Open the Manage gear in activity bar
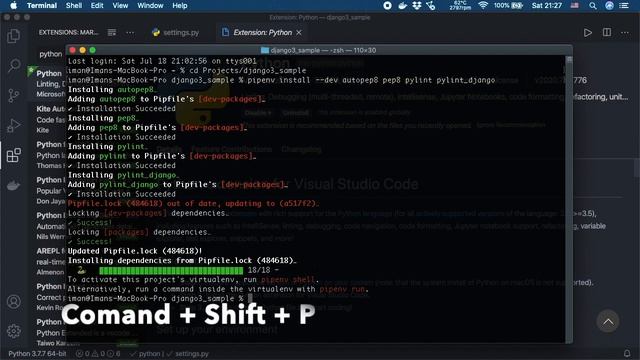This screenshot has width=640, height=360. (13, 331)
